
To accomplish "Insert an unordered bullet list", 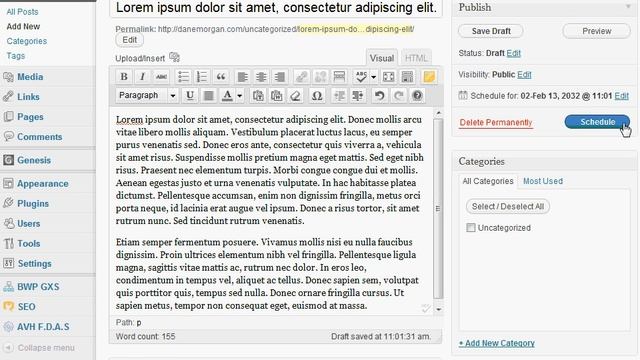I will [183, 76].
